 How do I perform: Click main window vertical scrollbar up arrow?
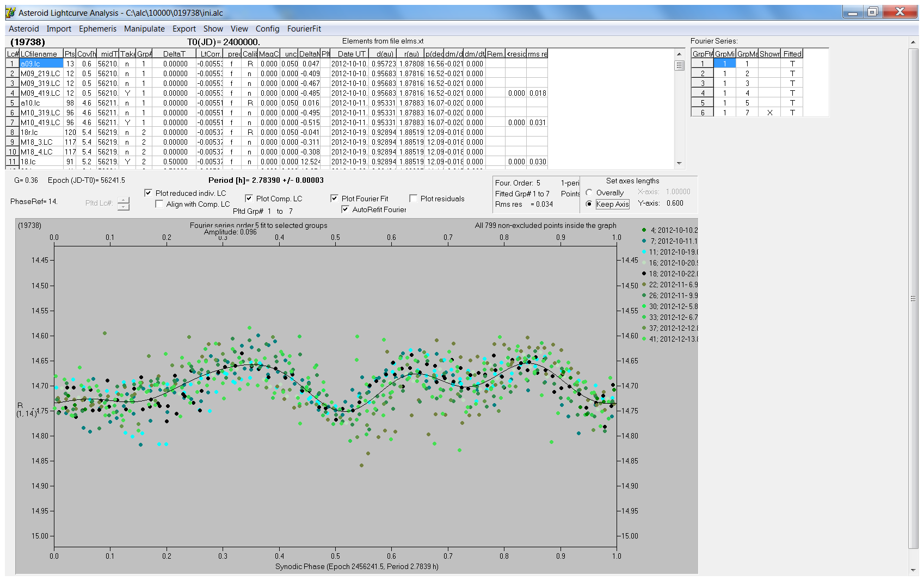coord(913,42)
